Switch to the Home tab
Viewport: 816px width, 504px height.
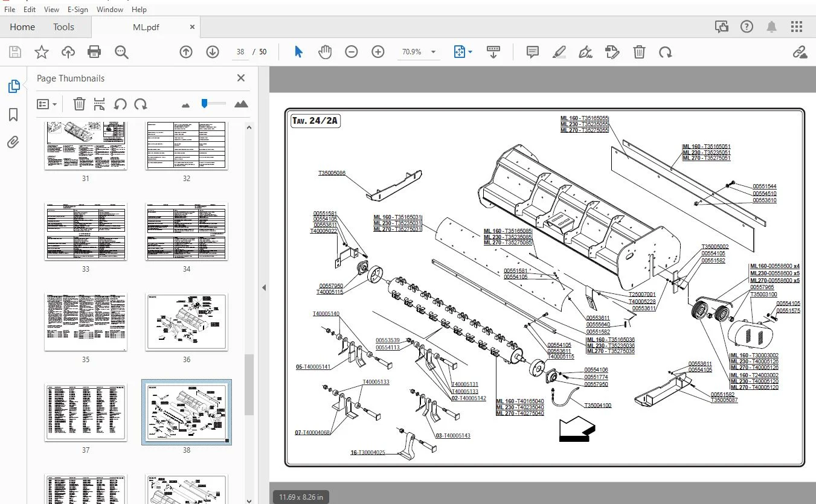point(22,27)
